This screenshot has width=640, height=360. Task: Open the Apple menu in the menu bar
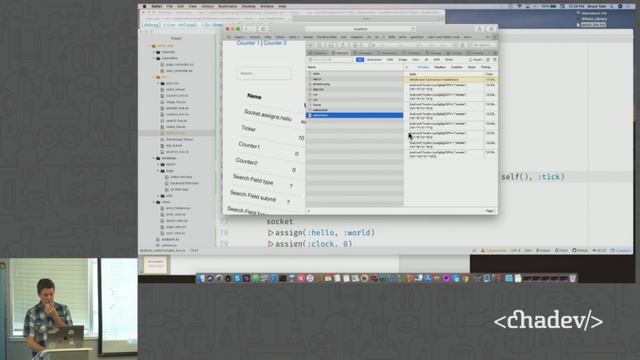coord(144,7)
